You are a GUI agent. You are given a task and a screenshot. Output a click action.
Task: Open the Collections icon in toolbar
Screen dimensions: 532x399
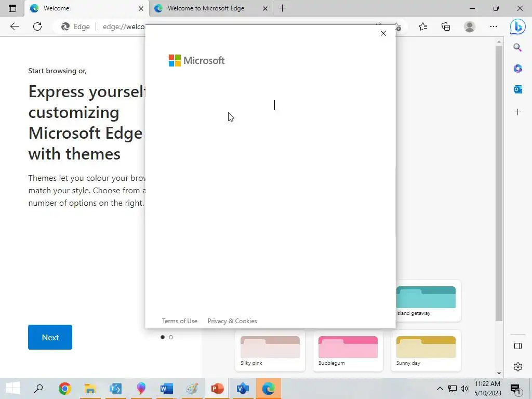pos(446,26)
